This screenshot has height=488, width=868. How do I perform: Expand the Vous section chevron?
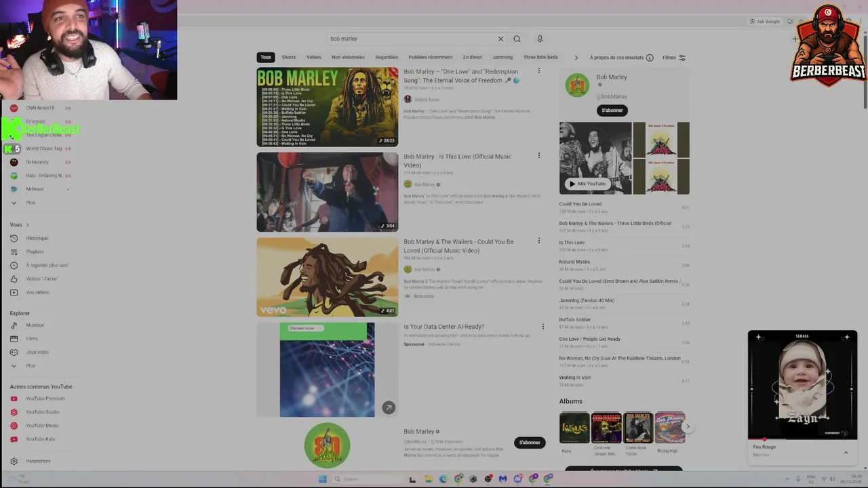pos(27,224)
